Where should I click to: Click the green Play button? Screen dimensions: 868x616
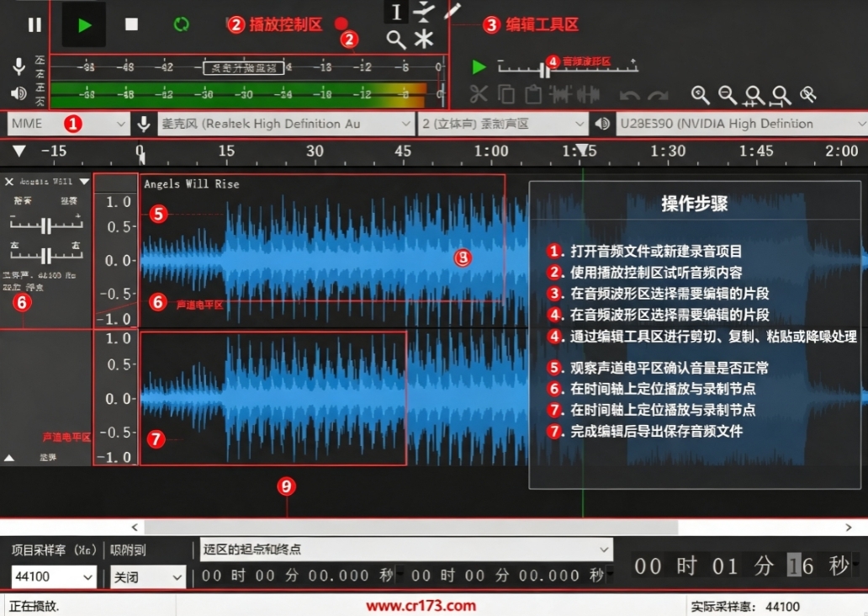click(x=84, y=25)
